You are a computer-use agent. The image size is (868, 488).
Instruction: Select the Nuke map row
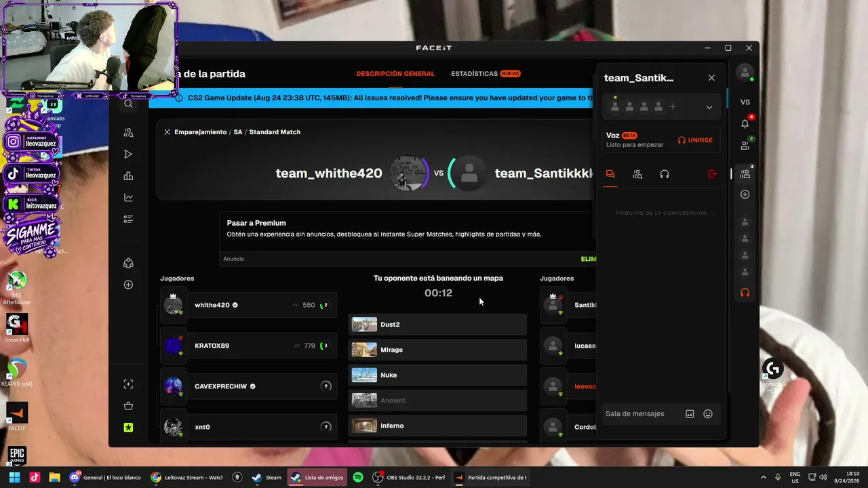point(437,375)
